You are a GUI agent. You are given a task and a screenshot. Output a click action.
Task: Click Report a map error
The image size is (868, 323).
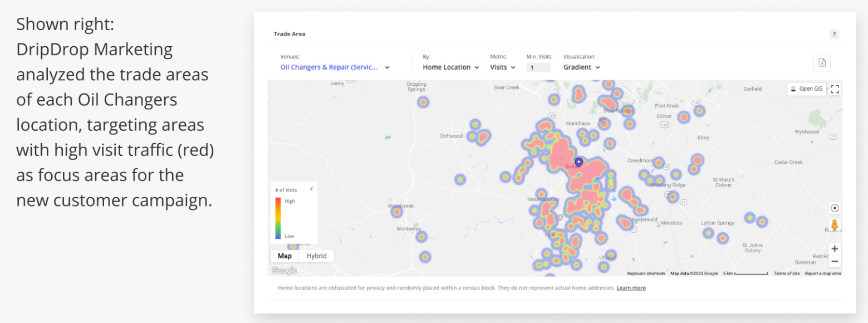tap(823, 273)
